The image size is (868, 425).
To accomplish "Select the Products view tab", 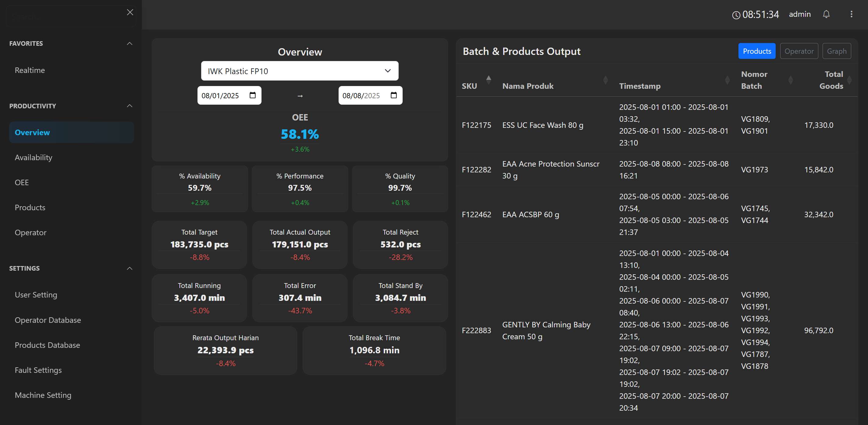I will pyautogui.click(x=757, y=51).
